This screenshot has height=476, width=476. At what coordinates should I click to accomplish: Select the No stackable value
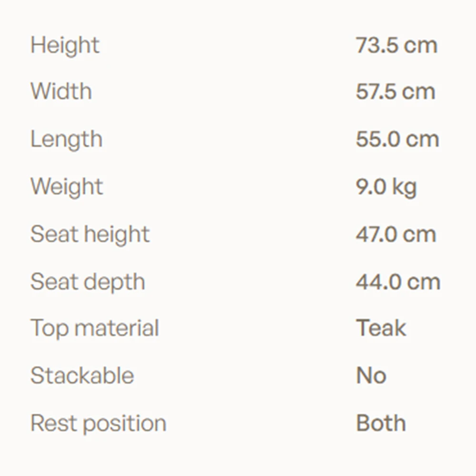pos(371,376)
